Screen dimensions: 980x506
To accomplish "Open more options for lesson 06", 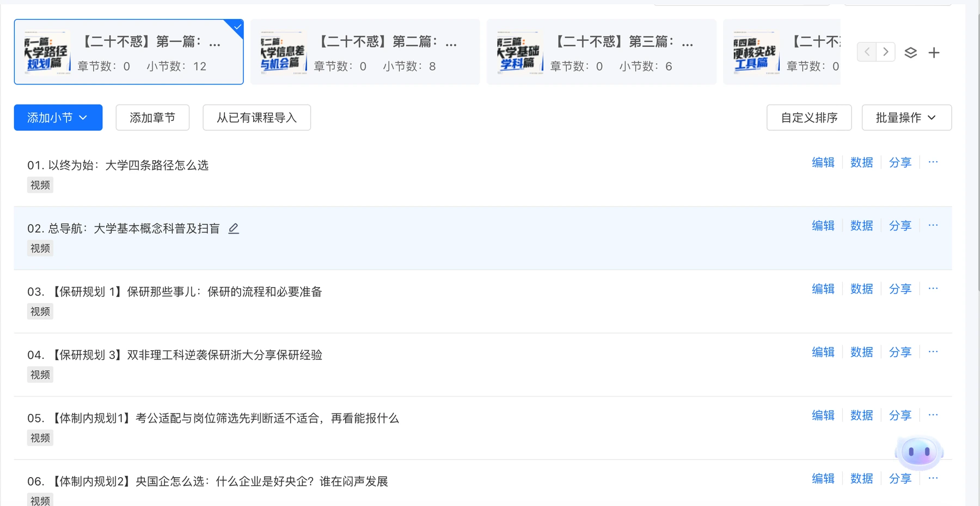I will [933, 478].
